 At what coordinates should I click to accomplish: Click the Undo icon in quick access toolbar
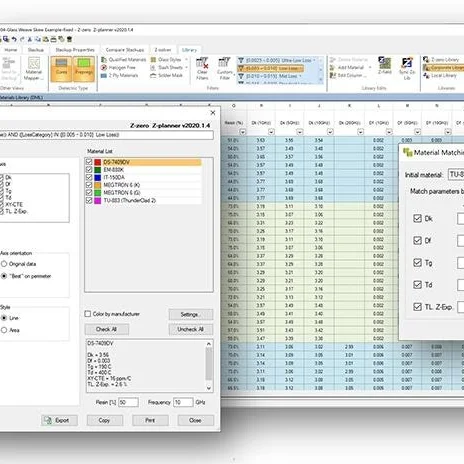point(14,39)
